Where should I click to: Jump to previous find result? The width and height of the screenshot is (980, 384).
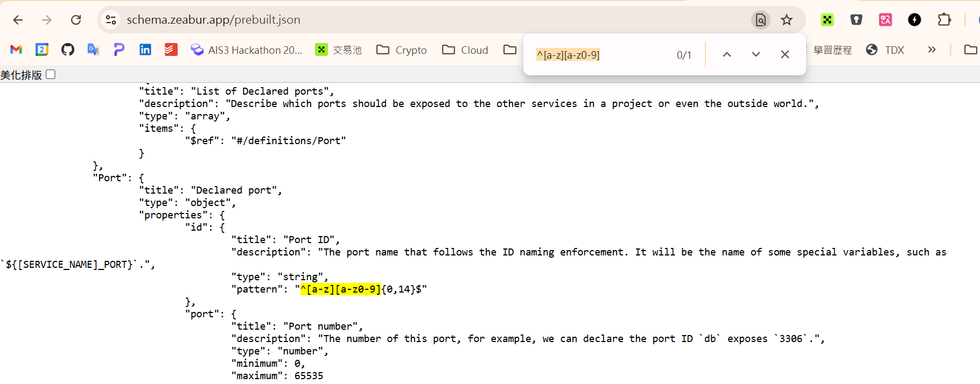click(x=726, y=54)
